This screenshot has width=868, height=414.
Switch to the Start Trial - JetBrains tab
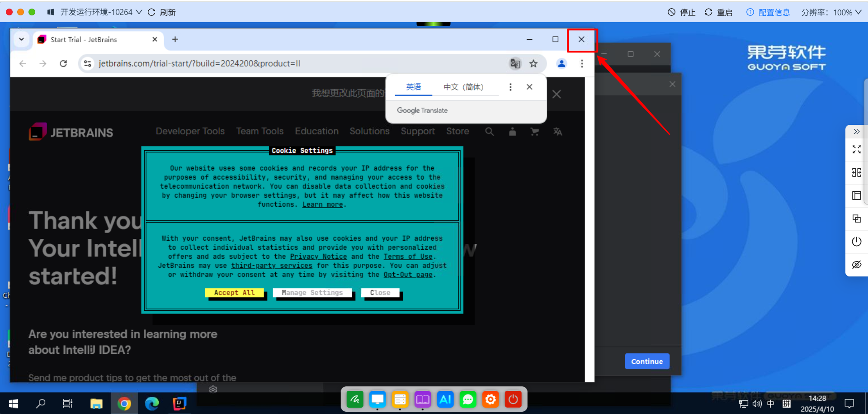pos(99,39)
